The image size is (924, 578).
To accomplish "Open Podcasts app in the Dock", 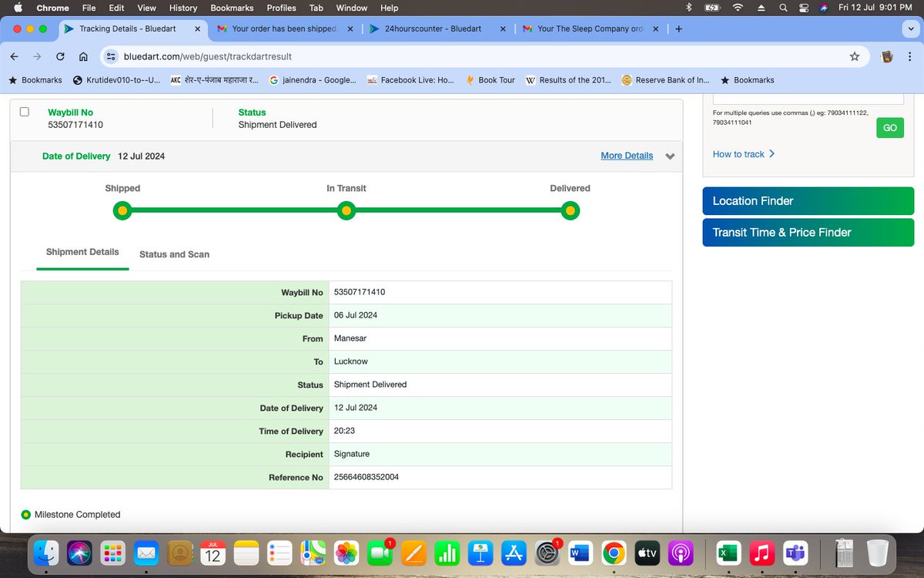I will 680,553.
